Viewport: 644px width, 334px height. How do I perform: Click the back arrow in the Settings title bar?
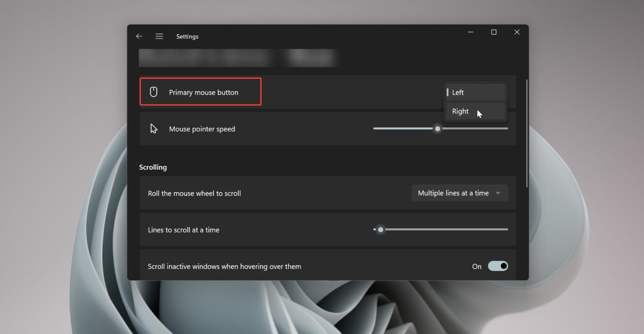[139, 36]
